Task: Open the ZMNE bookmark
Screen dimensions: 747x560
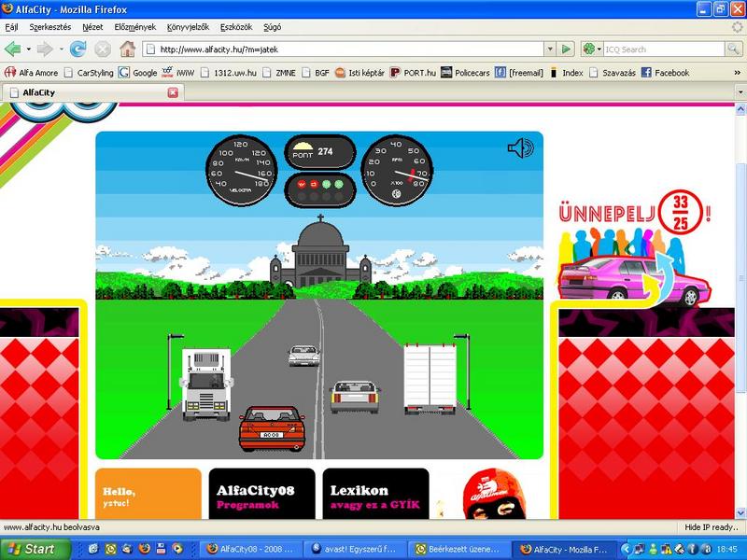Action: pyautogui.click(x=279, y=73)
